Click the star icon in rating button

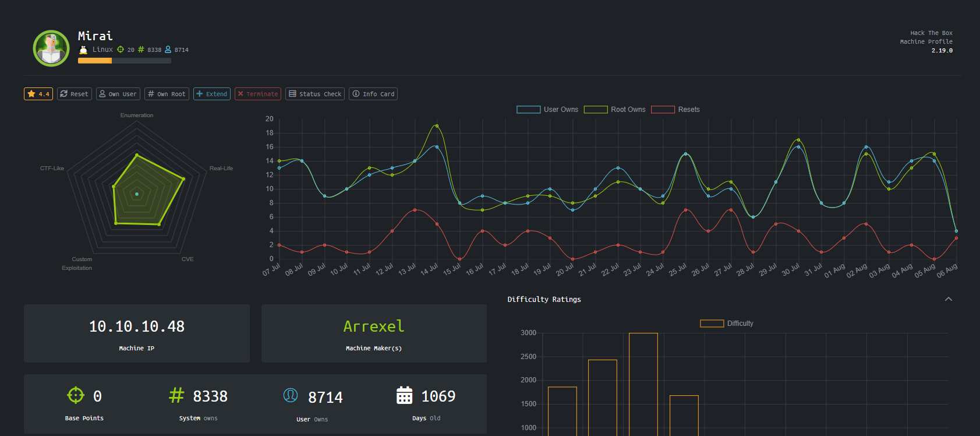coord(31,94)
